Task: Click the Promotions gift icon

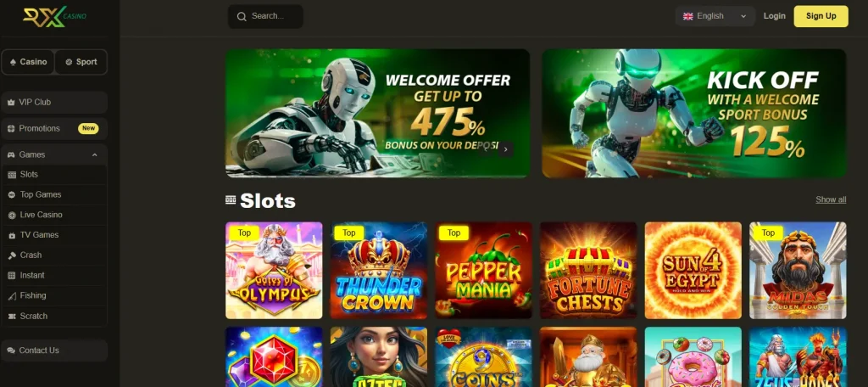Action: click(11, 129)
